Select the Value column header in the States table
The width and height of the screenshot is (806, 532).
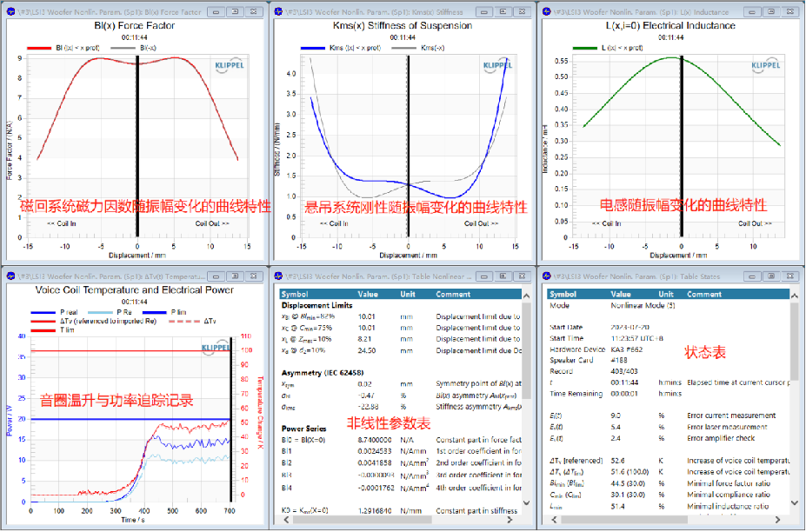[x=621, y=295]
